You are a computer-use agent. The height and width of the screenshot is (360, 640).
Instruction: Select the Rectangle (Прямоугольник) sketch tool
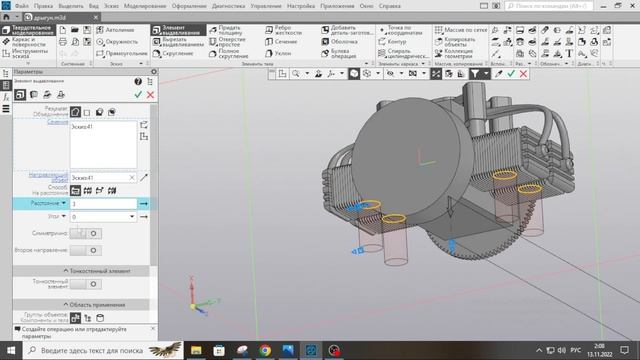122,53
